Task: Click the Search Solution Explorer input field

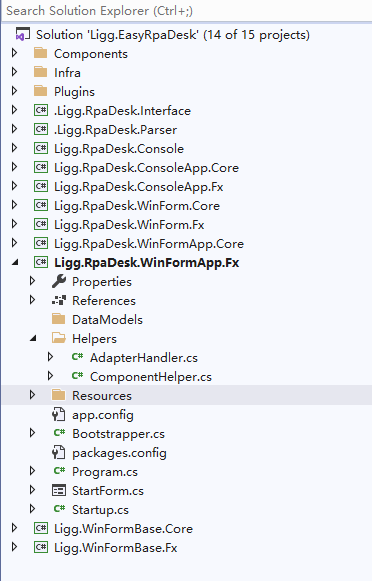Action: click(x=186, y=11)
